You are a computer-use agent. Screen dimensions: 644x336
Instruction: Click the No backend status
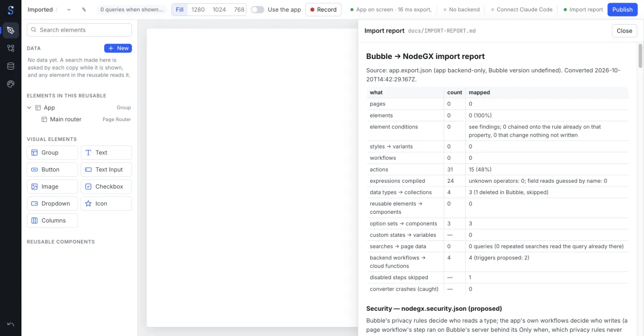click(x=460, y=10)
